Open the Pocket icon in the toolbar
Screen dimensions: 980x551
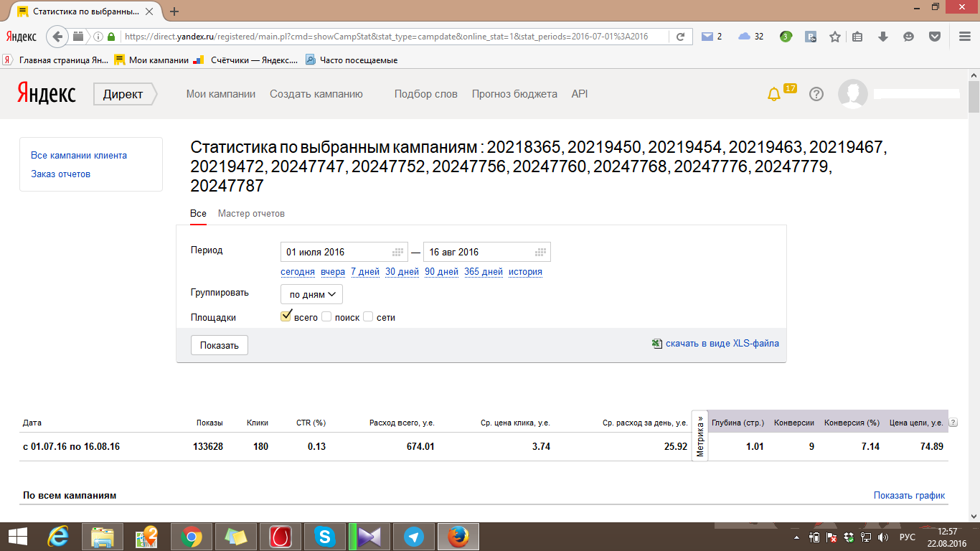tap(935, 37)
